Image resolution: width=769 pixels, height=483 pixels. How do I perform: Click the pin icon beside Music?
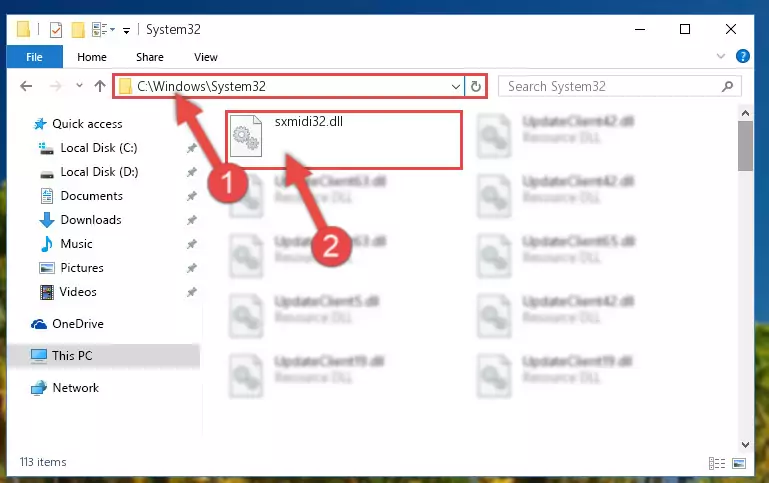[191, 244]
